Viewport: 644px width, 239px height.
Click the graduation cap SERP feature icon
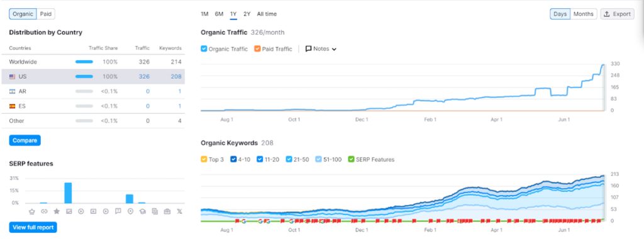(x=142, y=211)
